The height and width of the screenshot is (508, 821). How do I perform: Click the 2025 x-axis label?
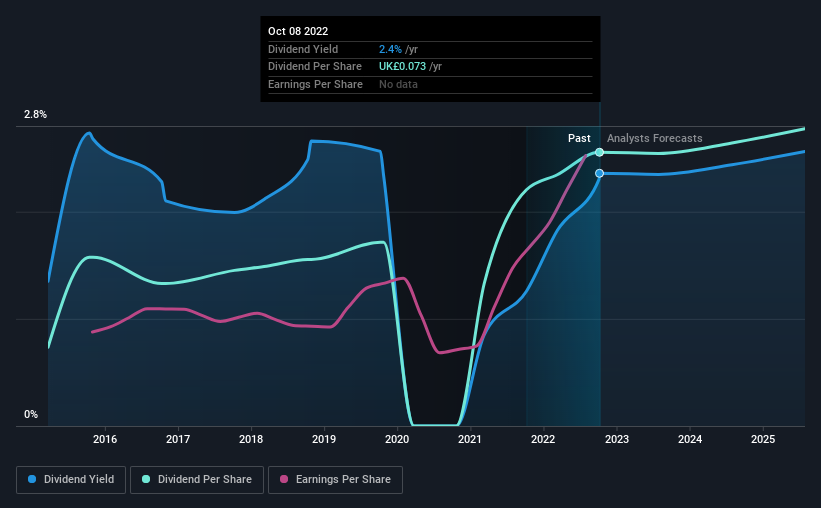[763, 439]
